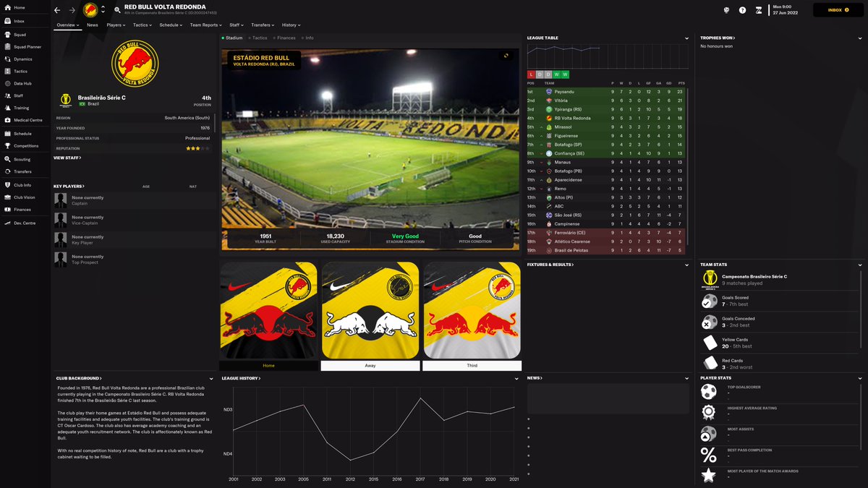Image resolution: width=868 pixels, height=488 pixels.
Task: Select Paysandu in the league table
Action: (564, 92)
